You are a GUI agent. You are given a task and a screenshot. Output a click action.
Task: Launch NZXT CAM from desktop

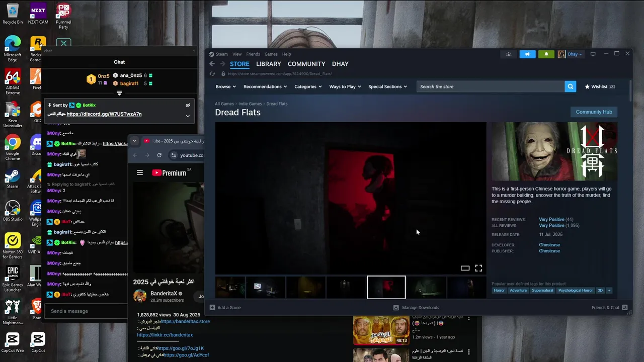click(38, 14)
